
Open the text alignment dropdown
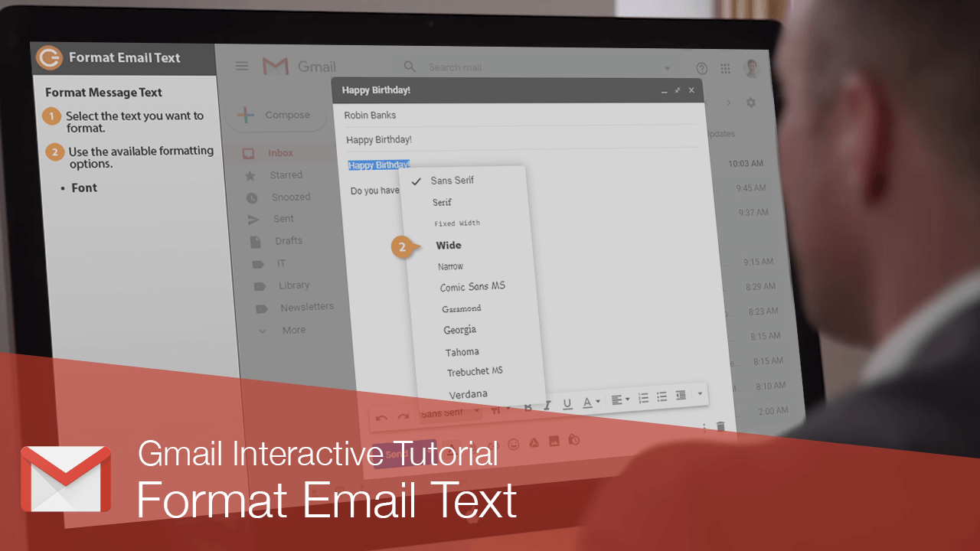[x=620, y=399]
